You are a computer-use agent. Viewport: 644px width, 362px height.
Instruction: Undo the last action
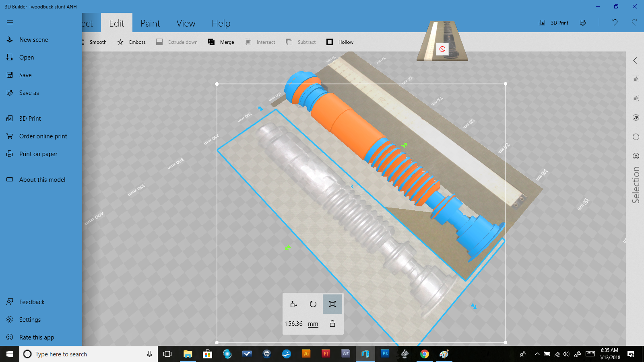[x=615, y=23]
